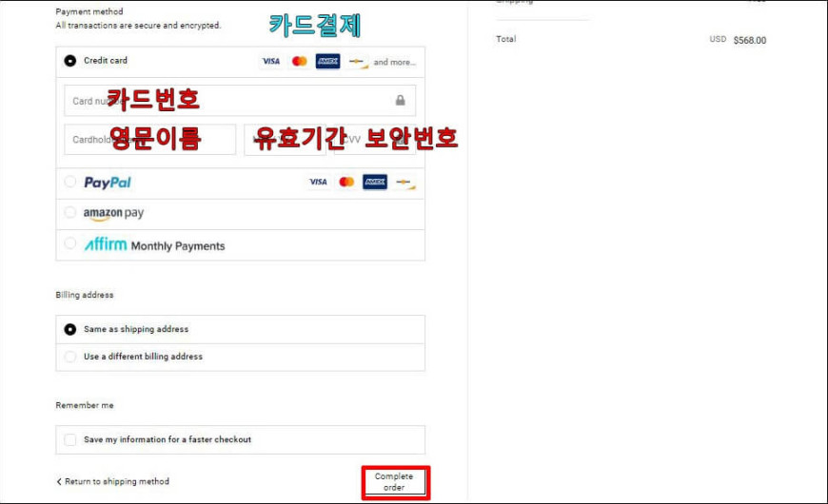This screenshot has height=504, width=828.
Task: Select Same as shipping address radio
Action: pos(69,329)
